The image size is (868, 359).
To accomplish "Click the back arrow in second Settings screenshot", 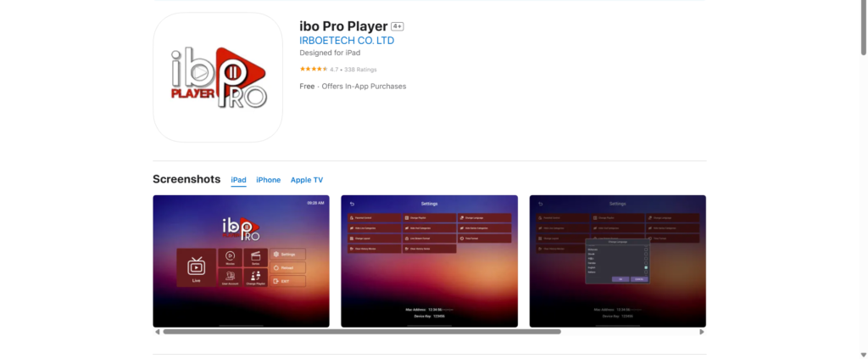I will (x=352, y=204).
